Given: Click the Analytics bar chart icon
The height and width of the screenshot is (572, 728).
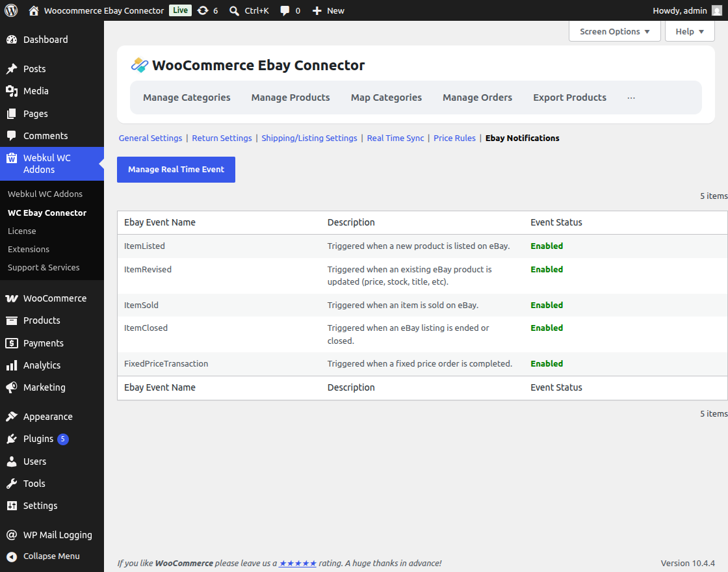Looking at the screenshot, I should pos(12,365).
